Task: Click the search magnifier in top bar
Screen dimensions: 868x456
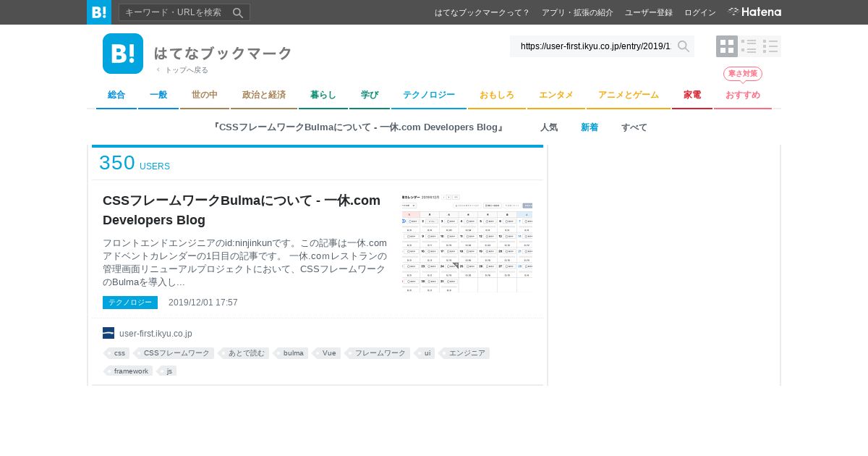Action: pos(238,12)
